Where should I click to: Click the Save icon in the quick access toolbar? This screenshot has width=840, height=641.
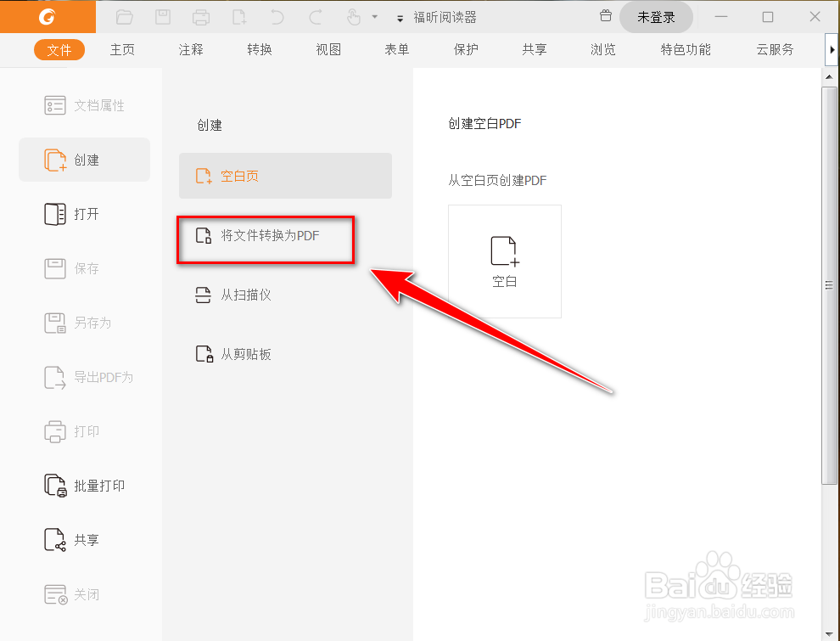[x=162, y=16]
